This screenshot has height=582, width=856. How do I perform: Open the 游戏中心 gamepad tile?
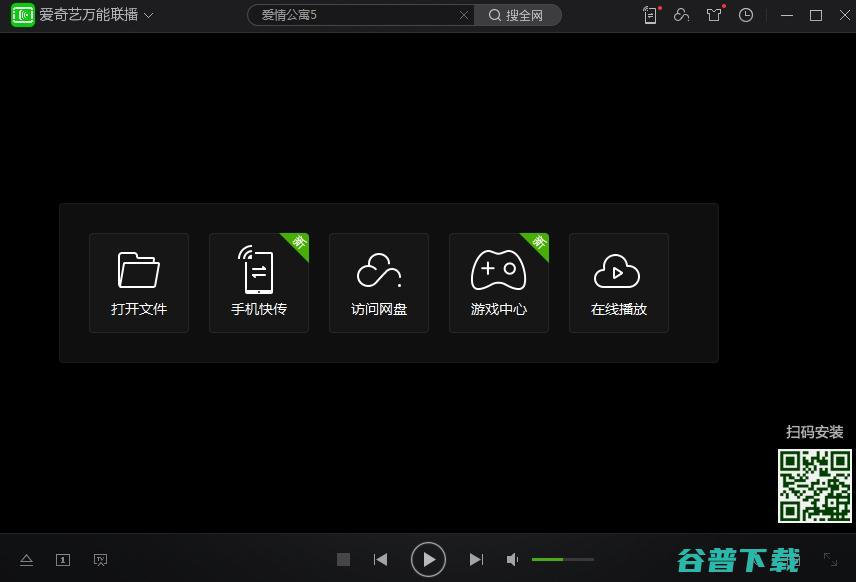[x=499, y=283]
